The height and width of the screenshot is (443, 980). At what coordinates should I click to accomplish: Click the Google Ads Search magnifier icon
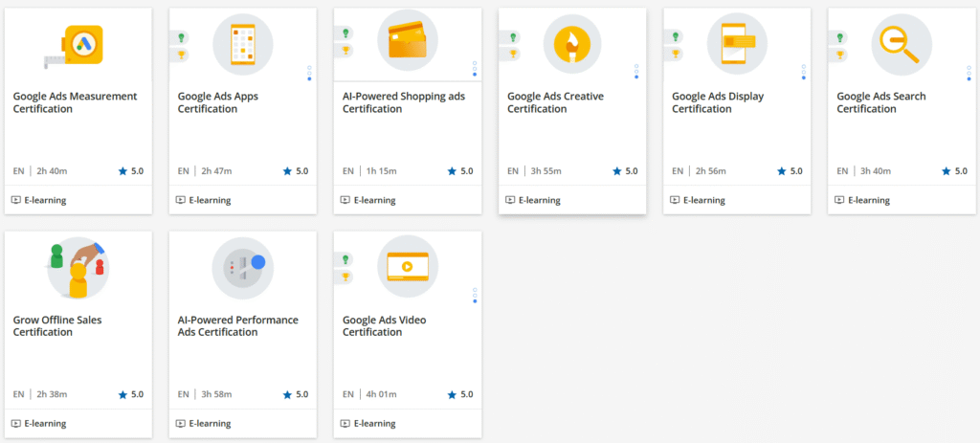[x=902, y=44]
